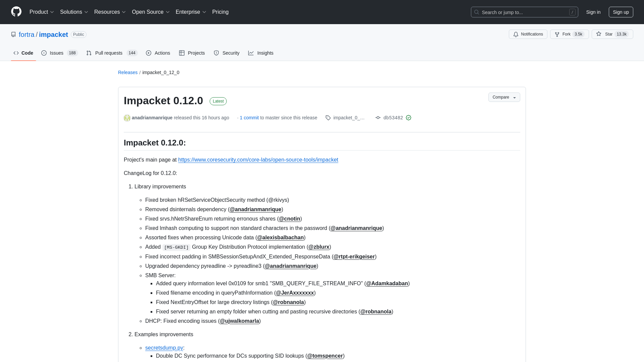Open the @JerAxxxxxxx mention
This screenshot has width=644, height=362.
[295, 293]
